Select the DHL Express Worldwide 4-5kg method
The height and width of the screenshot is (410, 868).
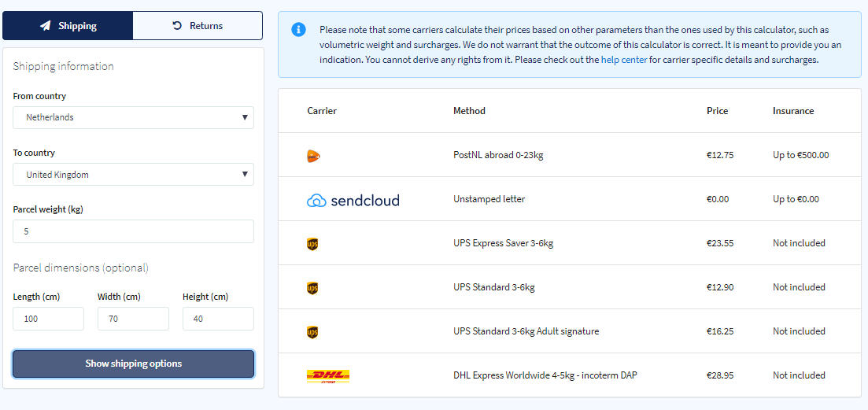545,375
